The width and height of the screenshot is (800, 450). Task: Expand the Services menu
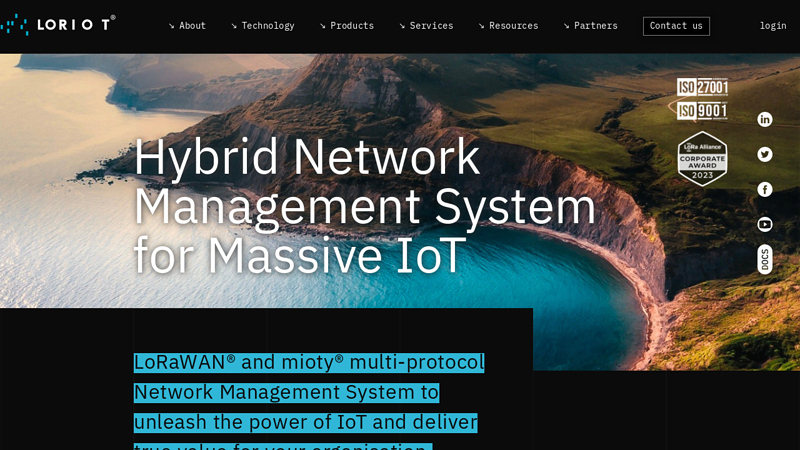[427, 26]
